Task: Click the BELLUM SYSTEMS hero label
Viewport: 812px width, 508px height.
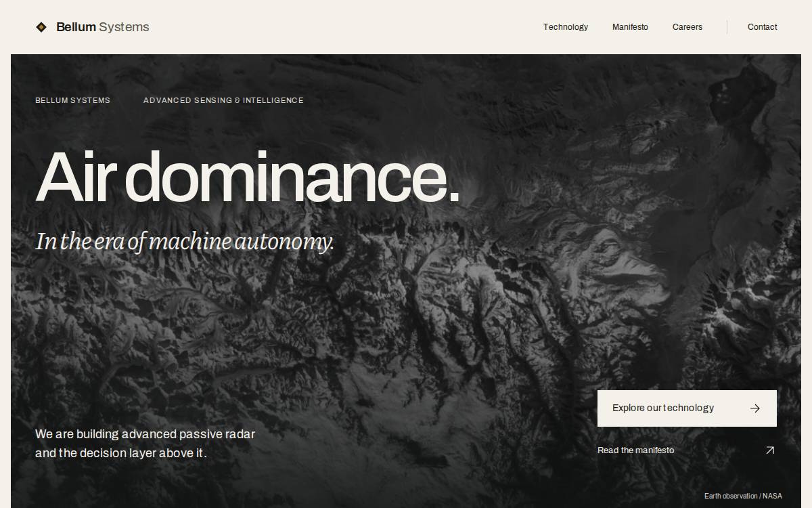Action: pyautogui.click(x=72, y=100)
